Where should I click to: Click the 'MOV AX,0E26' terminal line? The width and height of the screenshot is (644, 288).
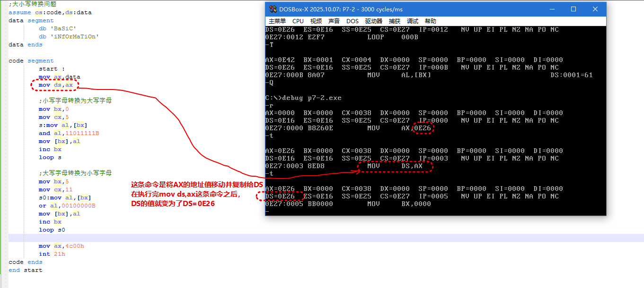(348, 128)
